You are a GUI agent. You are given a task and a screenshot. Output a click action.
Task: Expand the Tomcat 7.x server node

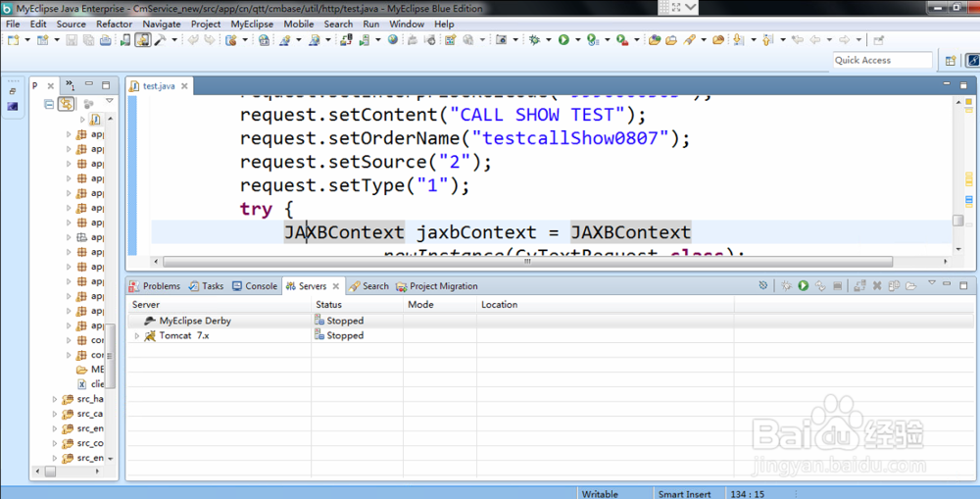[x=137, y=336]
